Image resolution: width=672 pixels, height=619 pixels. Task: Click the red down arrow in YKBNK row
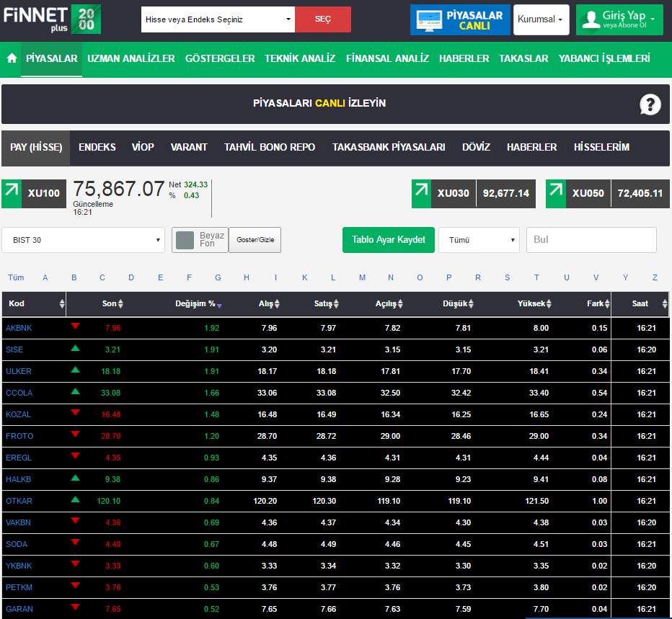(x=76, y=564)
